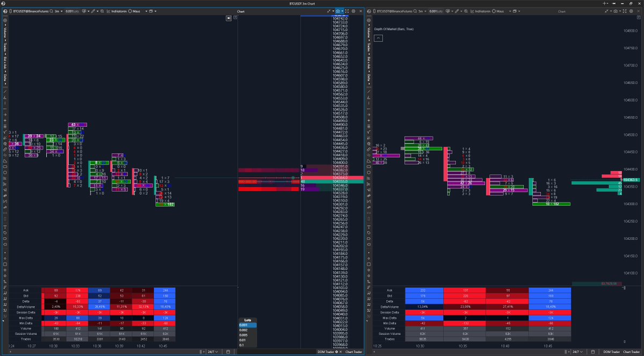Image resolution: width=644 pixels, height=356 pixels.
Task: Open settings gear in right chart header
Action: point(631,11)
